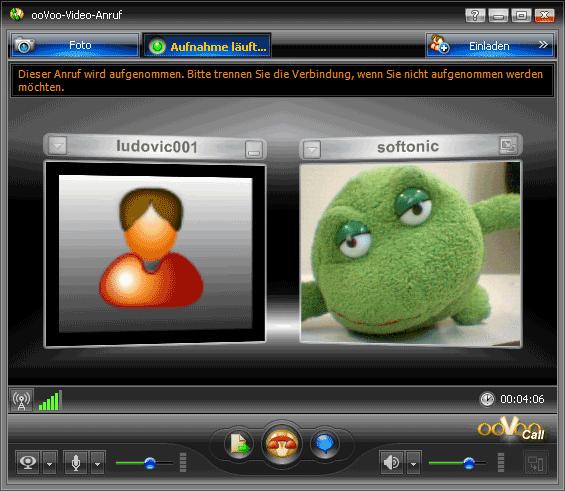Click the green signal strength bars
The height and width of the screenshot is (491, 565).
tap(50, 401)
